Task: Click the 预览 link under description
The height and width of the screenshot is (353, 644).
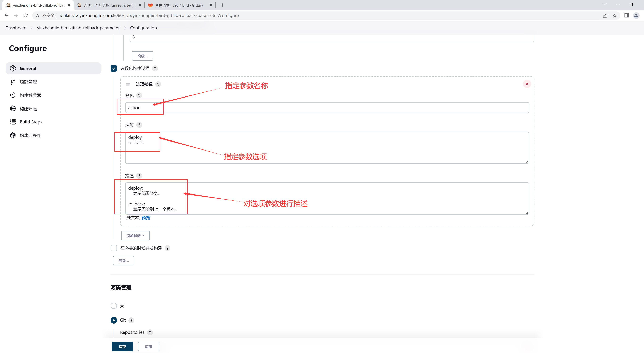Action: point(146,218)
